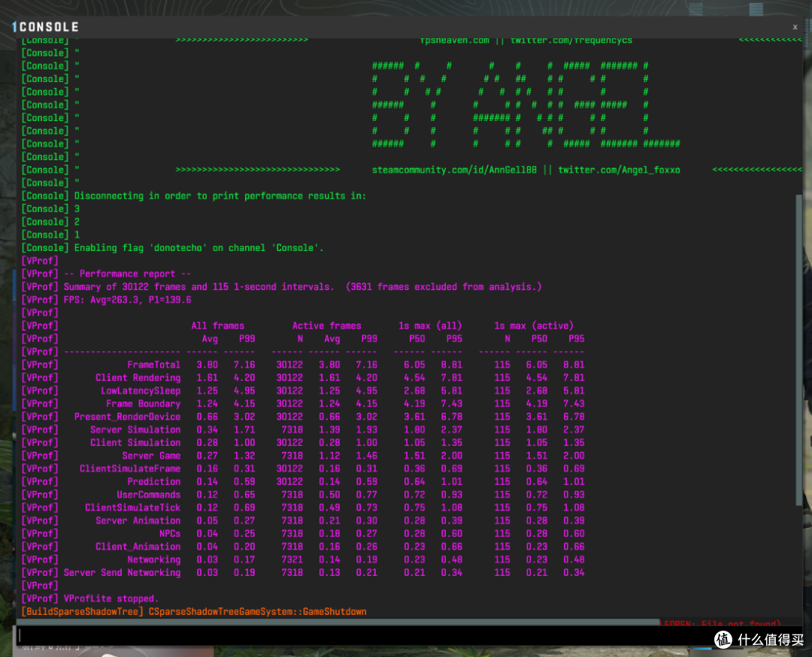Click the 'FrameTotal' row label
This screenshot has width=812, height=657.
click(154, 365)
